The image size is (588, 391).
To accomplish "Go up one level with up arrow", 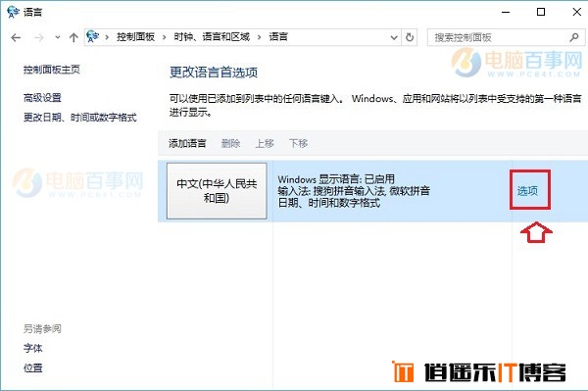I will (73, 37).
